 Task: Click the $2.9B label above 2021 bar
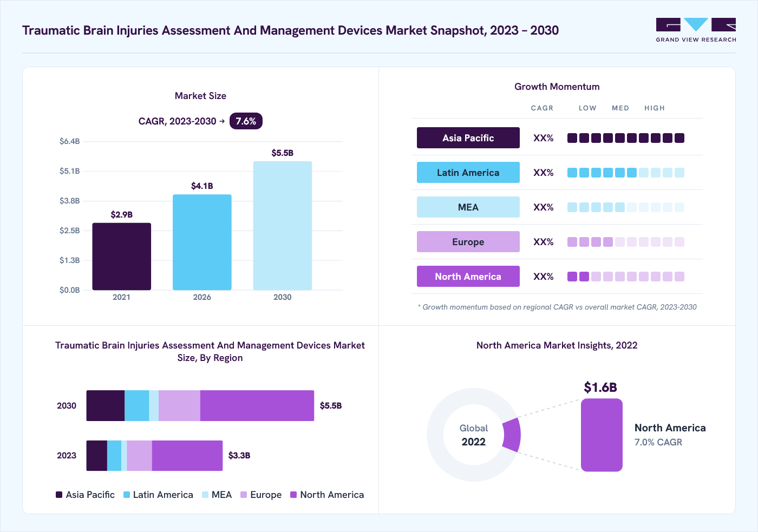click(122, 215)
